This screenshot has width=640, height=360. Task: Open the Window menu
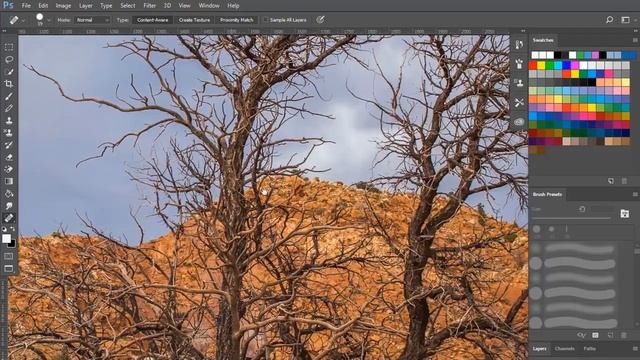point(209,6)
